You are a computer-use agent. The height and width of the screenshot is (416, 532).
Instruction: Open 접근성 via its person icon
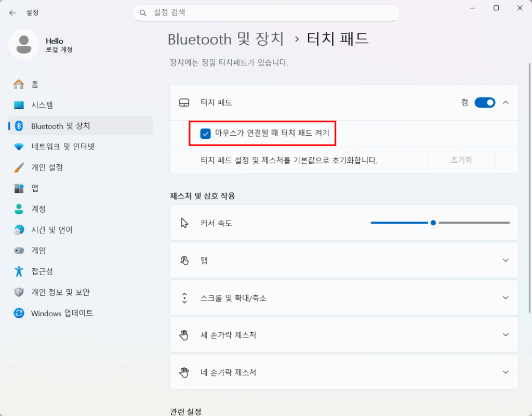click(x=19, y=271)
